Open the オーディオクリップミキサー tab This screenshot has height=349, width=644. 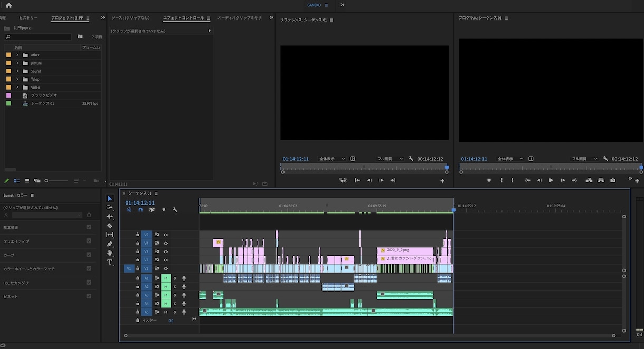[240, 18]
